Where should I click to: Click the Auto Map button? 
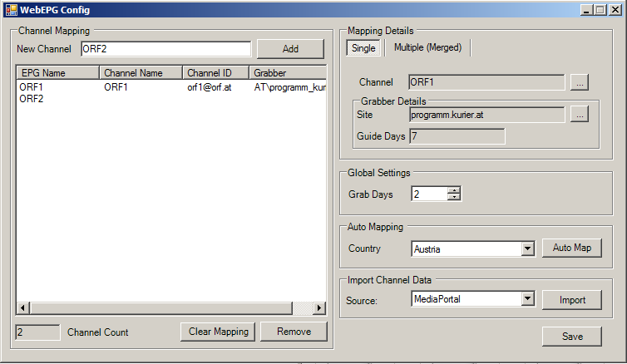pyautogui.click(x=572, y=248)
